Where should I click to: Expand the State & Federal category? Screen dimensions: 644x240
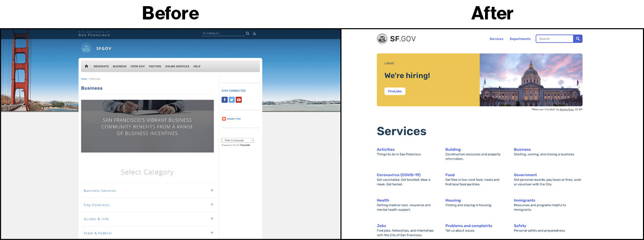click(147, 233)
